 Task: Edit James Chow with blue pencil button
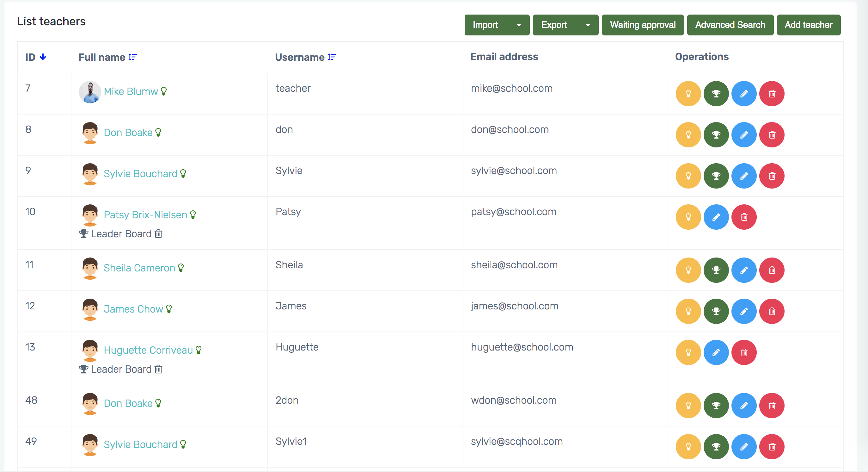pos(744,311)
